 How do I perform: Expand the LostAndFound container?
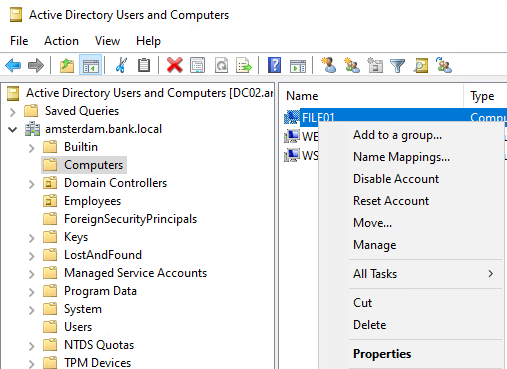(31, 256)
